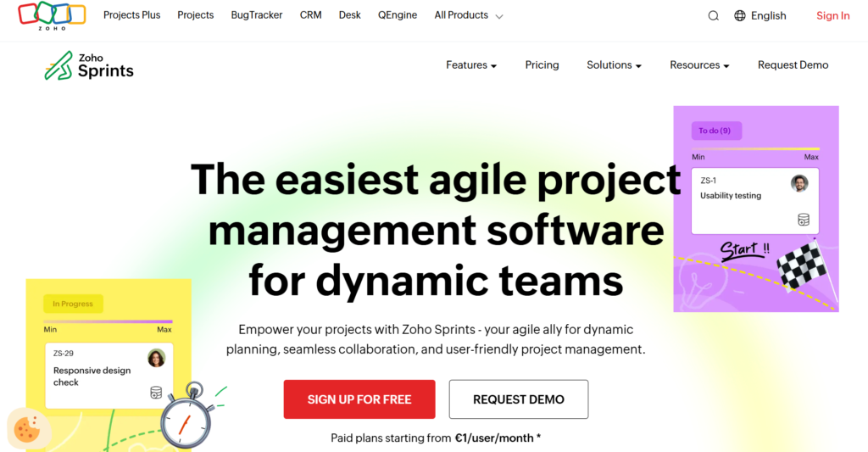Open BugTracker product link
The image size is (868, 452).
[257, 15]
